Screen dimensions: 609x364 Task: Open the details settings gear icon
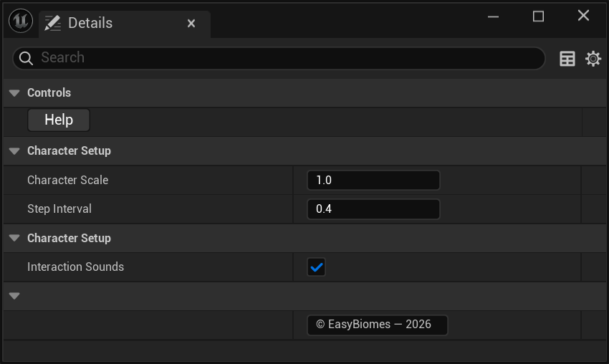point(593,59)
